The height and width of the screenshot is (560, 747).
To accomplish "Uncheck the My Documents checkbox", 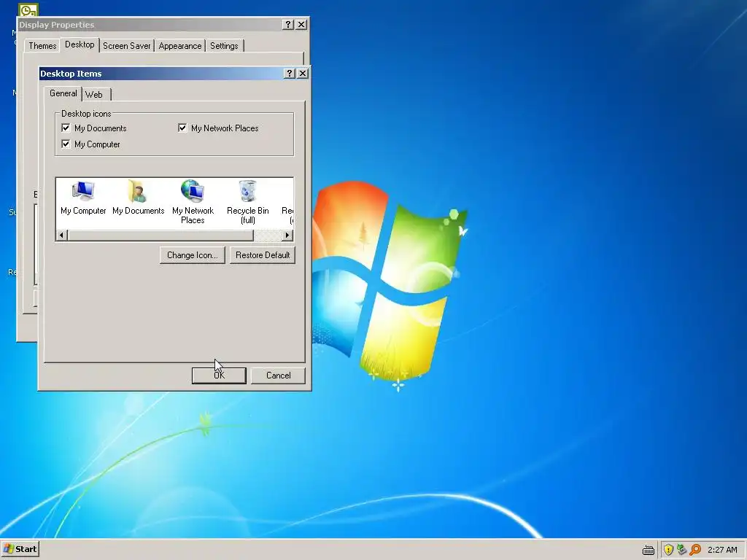I will (x=66, y=128).
